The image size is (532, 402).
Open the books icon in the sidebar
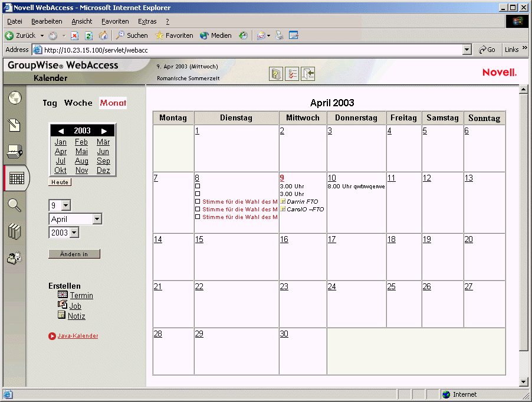(14, 231)
